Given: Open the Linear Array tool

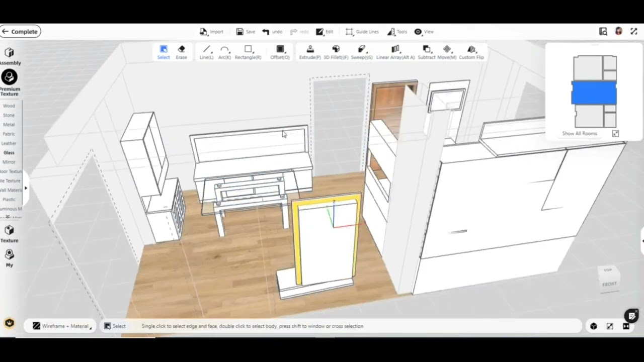Looking at the screenshot, I should coord(395,52).
